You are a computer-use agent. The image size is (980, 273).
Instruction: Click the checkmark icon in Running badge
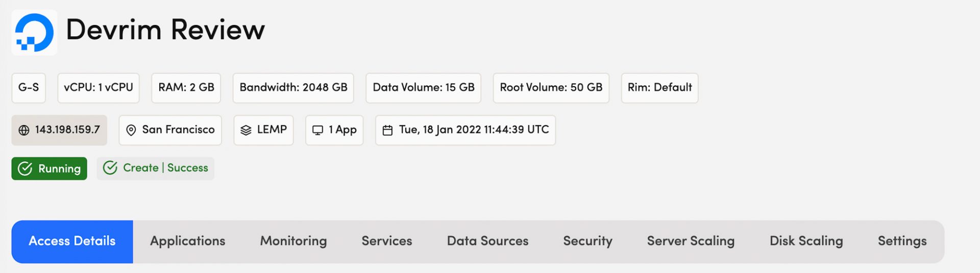25,168
